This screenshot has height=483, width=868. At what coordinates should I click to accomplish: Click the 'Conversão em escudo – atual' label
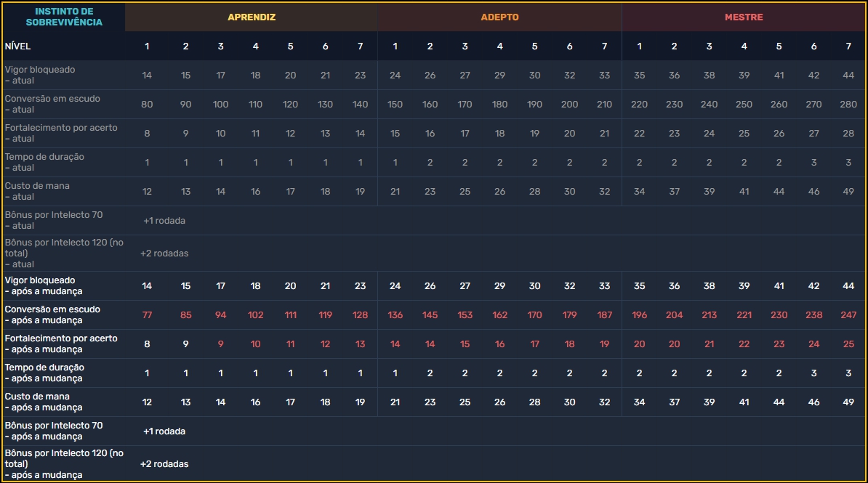point(52,104)
